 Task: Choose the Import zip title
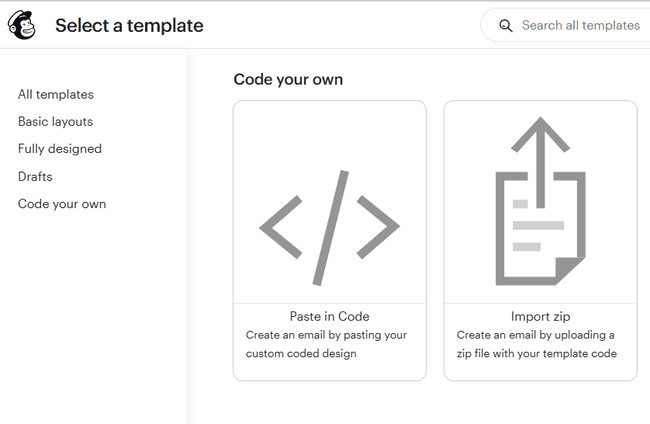point(541,316)
